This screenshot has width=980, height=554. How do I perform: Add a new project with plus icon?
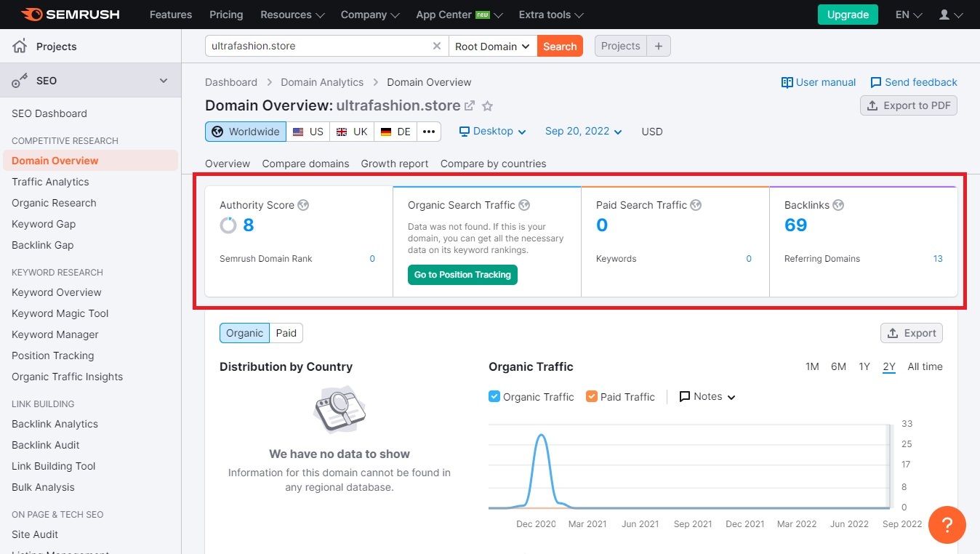(x=659, y=46)
